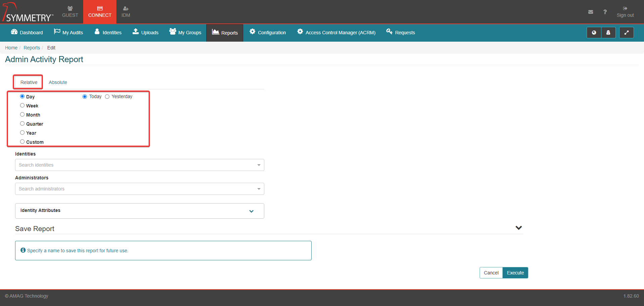Viewport: 644px width, 306px height.
Task: Open Uploads menu
Action: tap(146, 33)
